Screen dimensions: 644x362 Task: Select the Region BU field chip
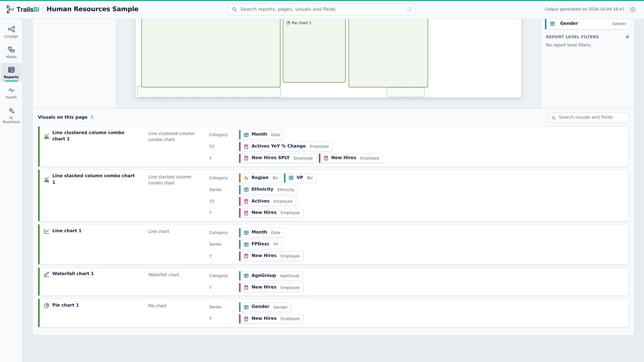coord(260,178)
